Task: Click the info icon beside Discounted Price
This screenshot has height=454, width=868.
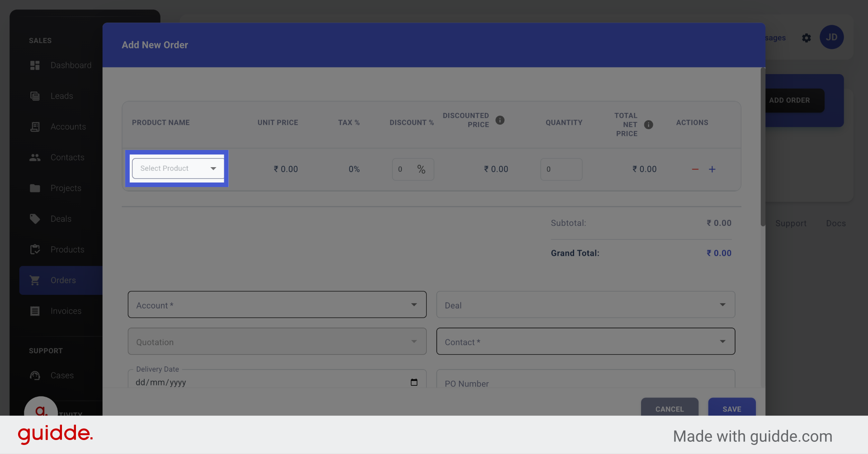Action: click(500, 120)
